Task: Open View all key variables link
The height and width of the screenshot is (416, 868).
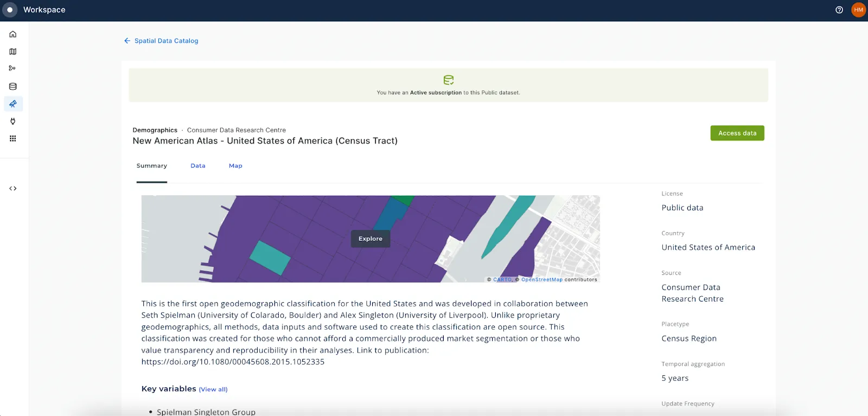Action: [x=213, y=389]
